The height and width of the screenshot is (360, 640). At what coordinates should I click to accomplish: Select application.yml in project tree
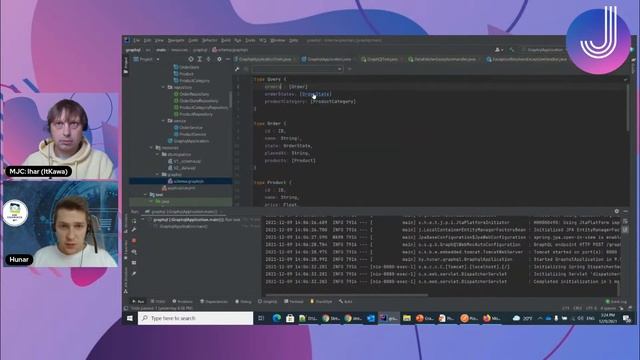pyautogui.click(x=178, y=188)
